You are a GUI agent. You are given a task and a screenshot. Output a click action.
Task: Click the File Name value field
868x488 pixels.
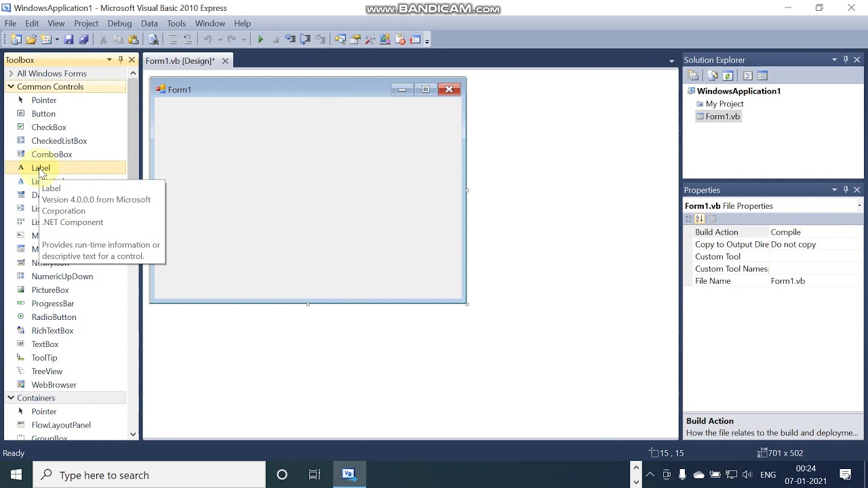coord(816,281)
